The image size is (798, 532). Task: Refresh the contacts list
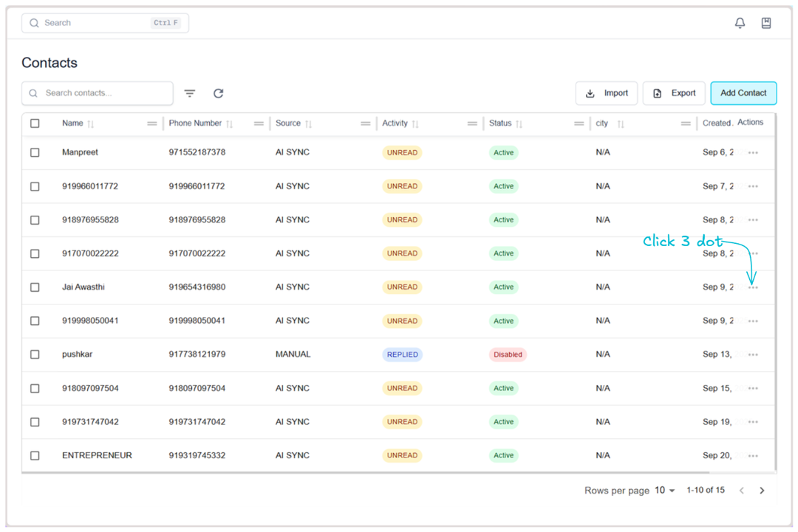(x=218, y=93)
